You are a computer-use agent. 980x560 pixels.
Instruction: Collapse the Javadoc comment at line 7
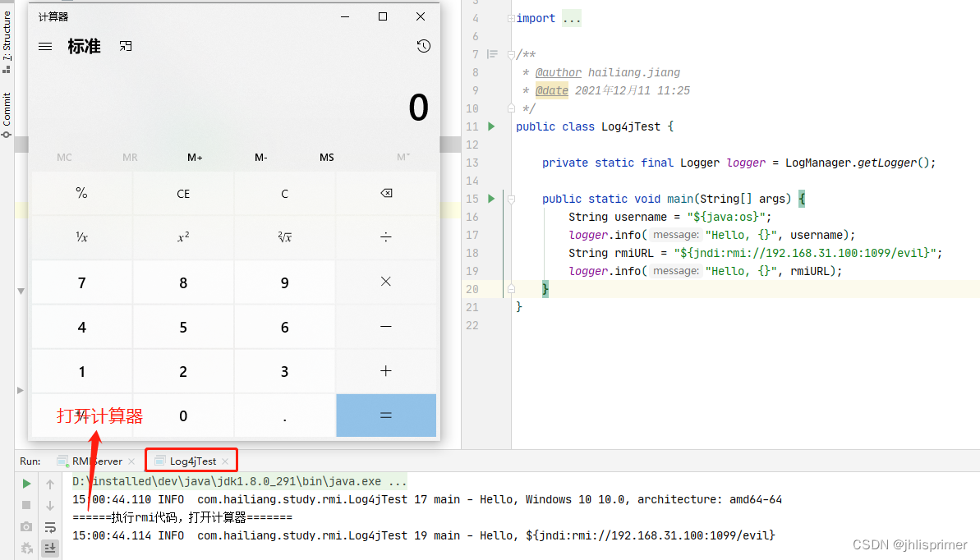click(x=511, y=55)
